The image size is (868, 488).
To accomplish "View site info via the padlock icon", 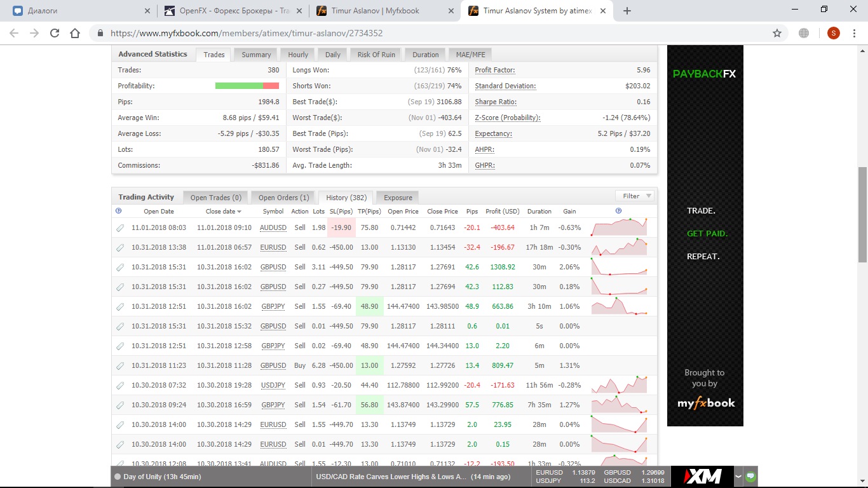I will coord(100,33).
